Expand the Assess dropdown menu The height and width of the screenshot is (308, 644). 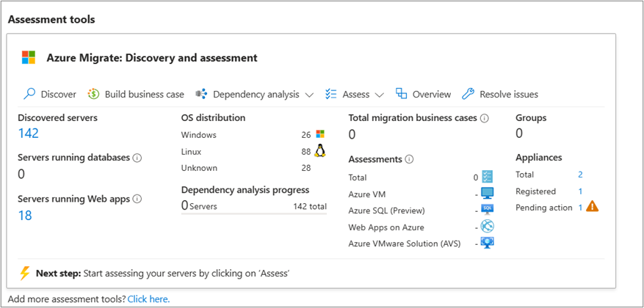(x=379, y=95)
